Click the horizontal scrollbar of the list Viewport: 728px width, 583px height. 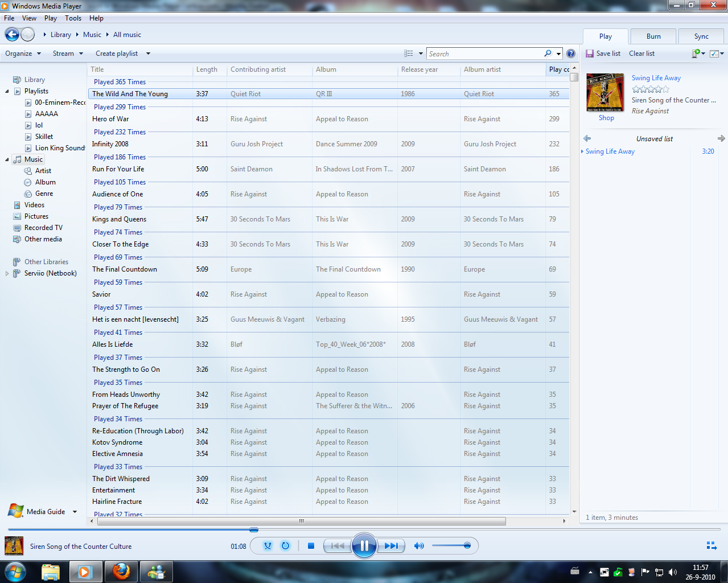coord(301,521)
